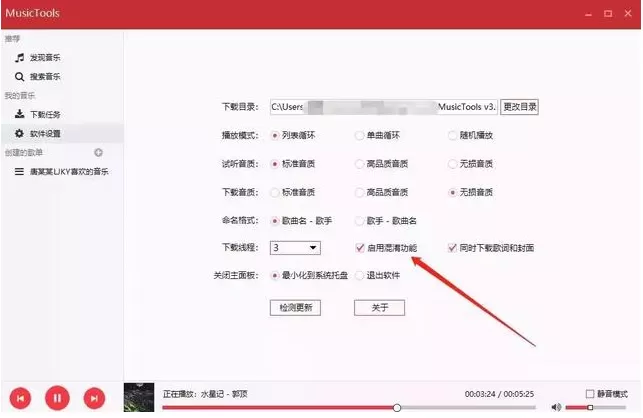Click the 关于 button
This screenshot has height=418, width=643.
(x=379, y=308)
